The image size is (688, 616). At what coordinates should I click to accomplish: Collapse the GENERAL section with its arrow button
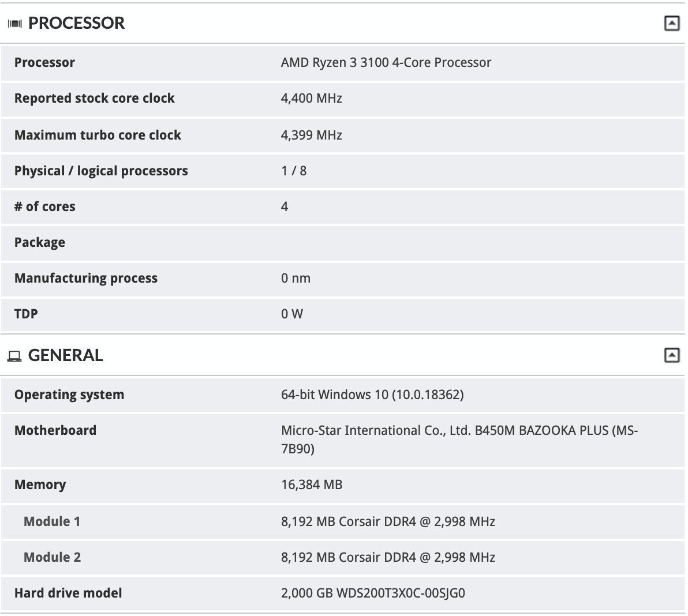[671, 355]
